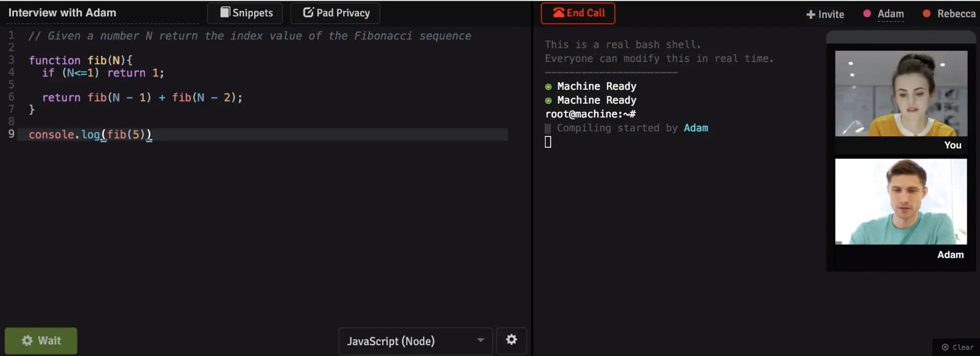
Task: Toggle Adam's pink presence dot
Action: [868, 14]
